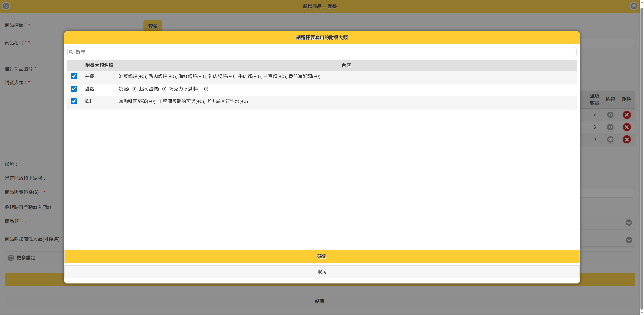Click the bottom eye view icon

pos(610,139)
